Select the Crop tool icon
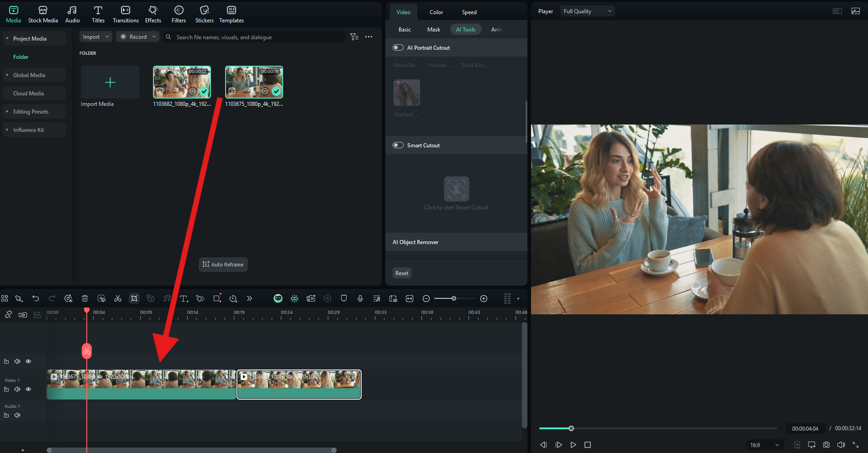This screenshot has width=868, height=453. click(x=134, y=298)
